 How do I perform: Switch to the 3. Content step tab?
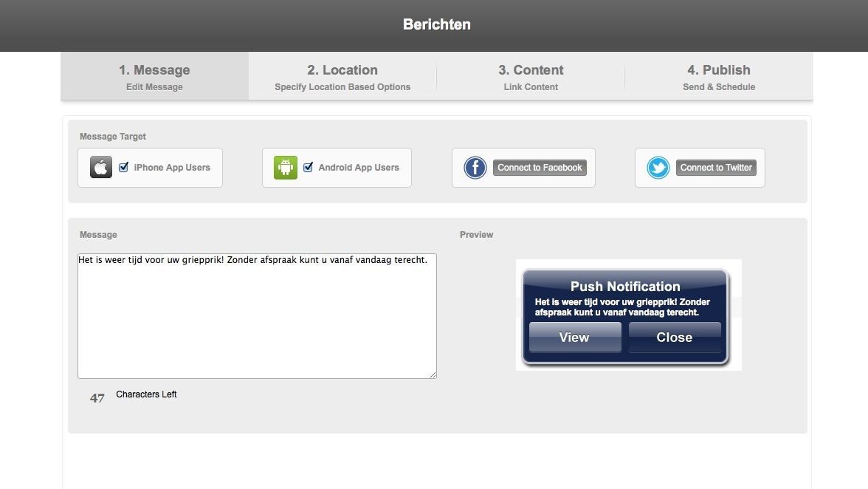(x=531, y=76)
